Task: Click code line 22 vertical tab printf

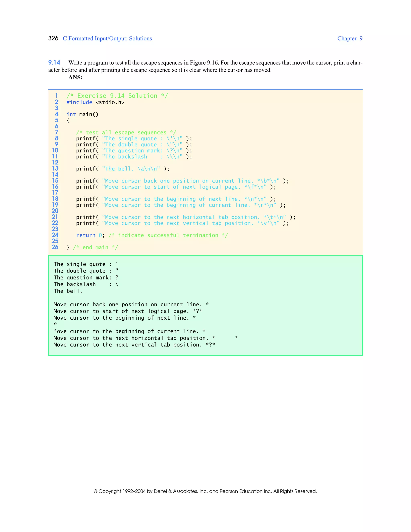Action: pyautogui.click(x=182, y=223)
